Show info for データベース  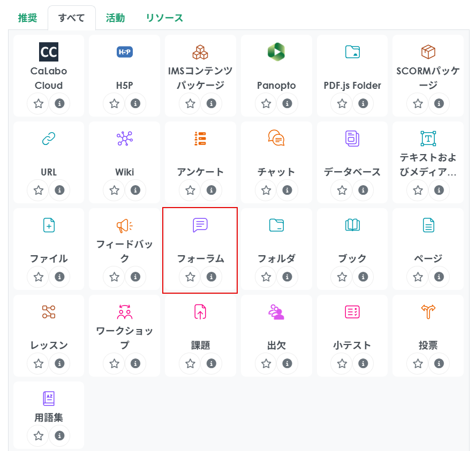363,190
